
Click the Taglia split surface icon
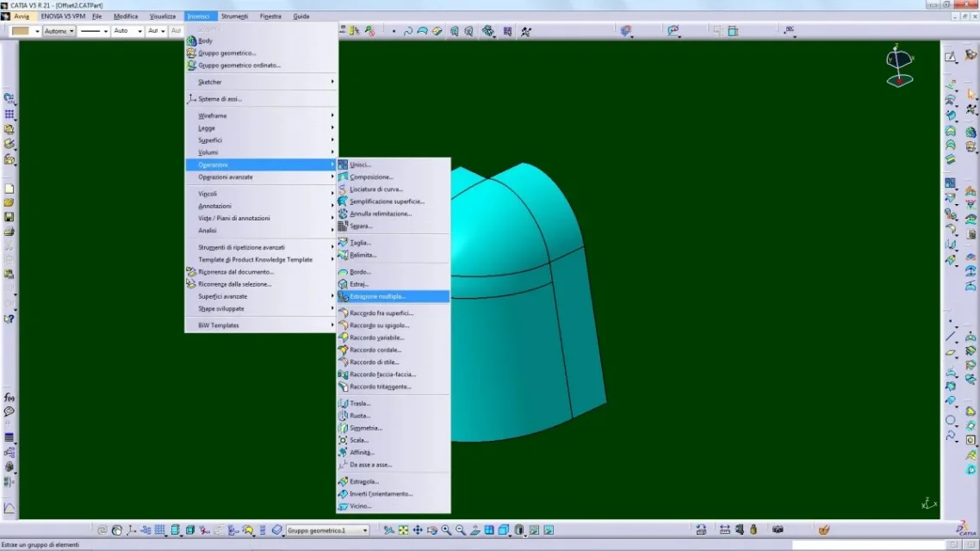343,243
